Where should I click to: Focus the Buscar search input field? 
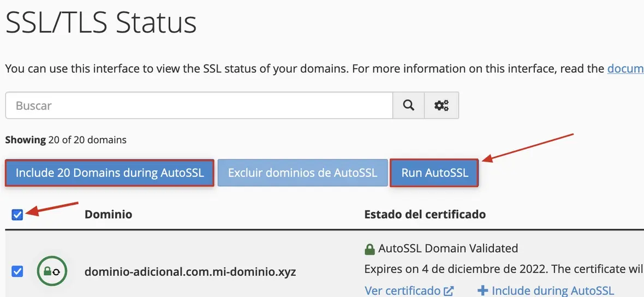coord(199,105)
